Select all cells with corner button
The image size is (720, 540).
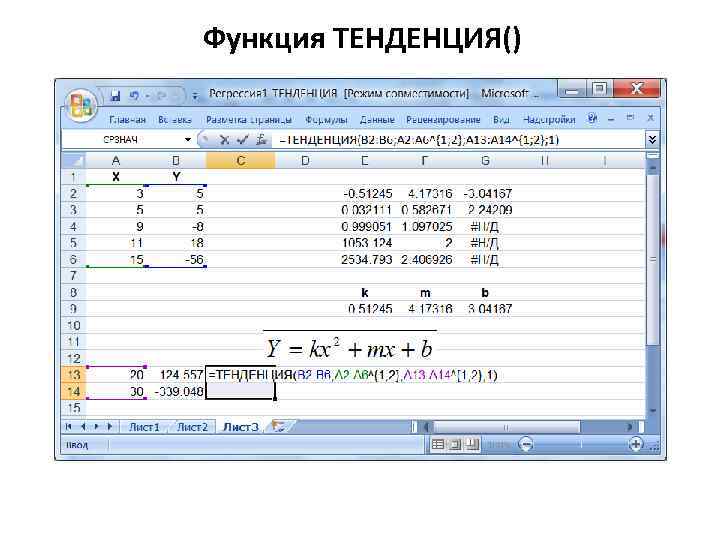click(x=73, y=161)
